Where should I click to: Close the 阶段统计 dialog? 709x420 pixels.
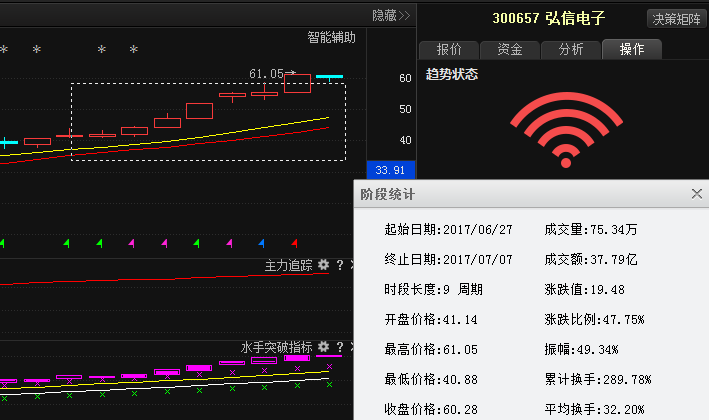[x=696, y=195]
